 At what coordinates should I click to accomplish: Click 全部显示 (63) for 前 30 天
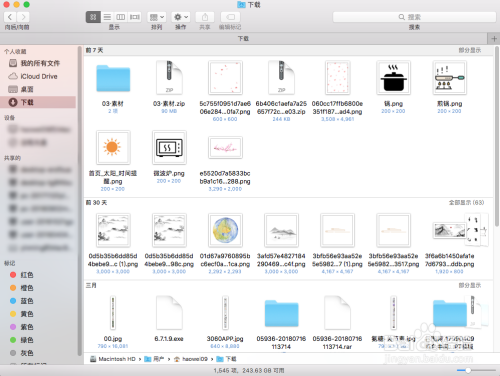466,202
